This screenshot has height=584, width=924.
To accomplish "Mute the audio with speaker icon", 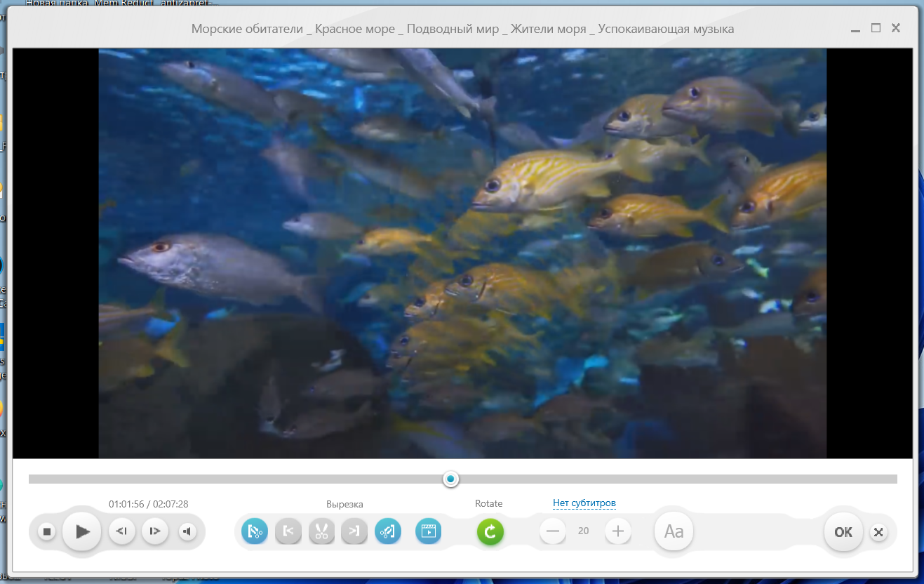I will pos(186,532).
